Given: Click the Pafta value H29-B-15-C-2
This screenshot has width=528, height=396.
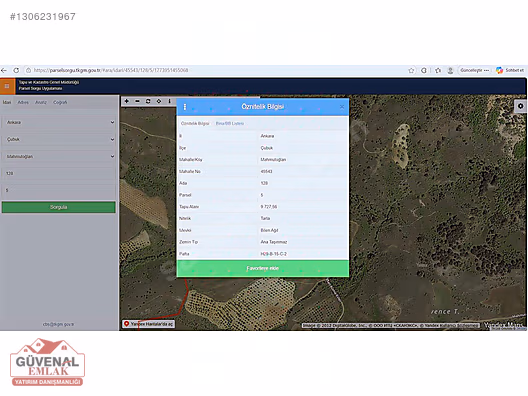Looking at the screenshot, I should pyautogui.click(x=273, y=254).
